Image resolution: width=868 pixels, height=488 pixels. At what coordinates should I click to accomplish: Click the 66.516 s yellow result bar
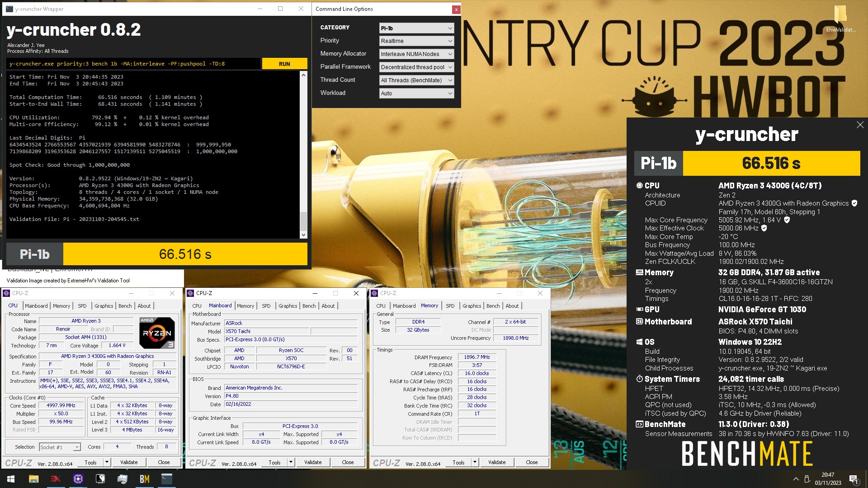(185, 254)
